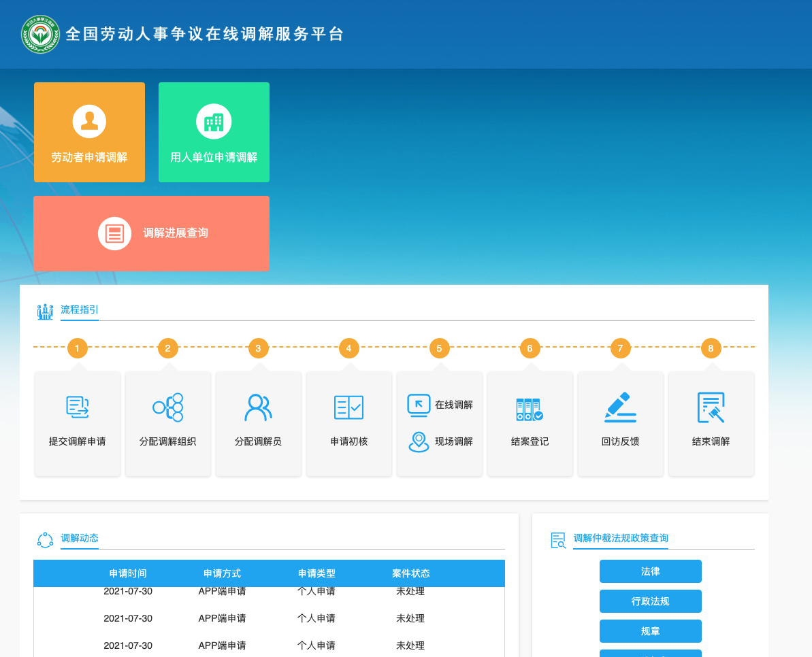Click the person icon in the orange card
Viewport: 812px width, 657px height.
coord(89,121)
